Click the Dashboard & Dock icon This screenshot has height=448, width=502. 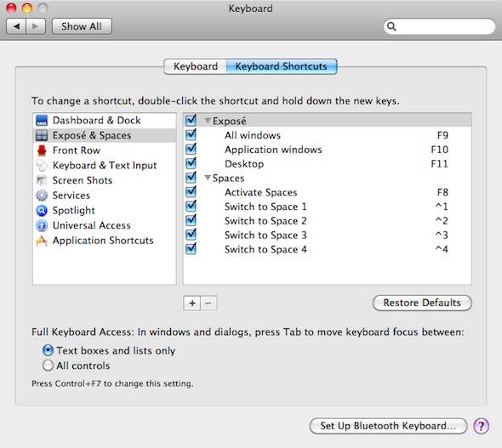coord(42,121)
